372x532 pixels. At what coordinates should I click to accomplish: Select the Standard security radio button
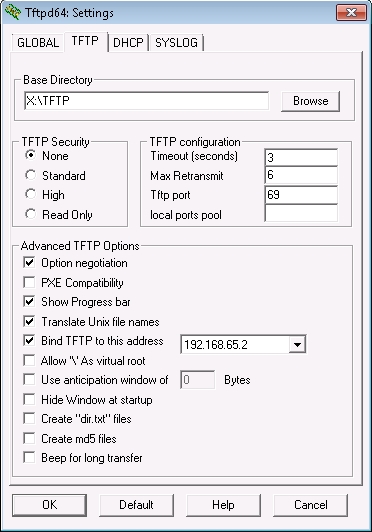tap(31, 175)
